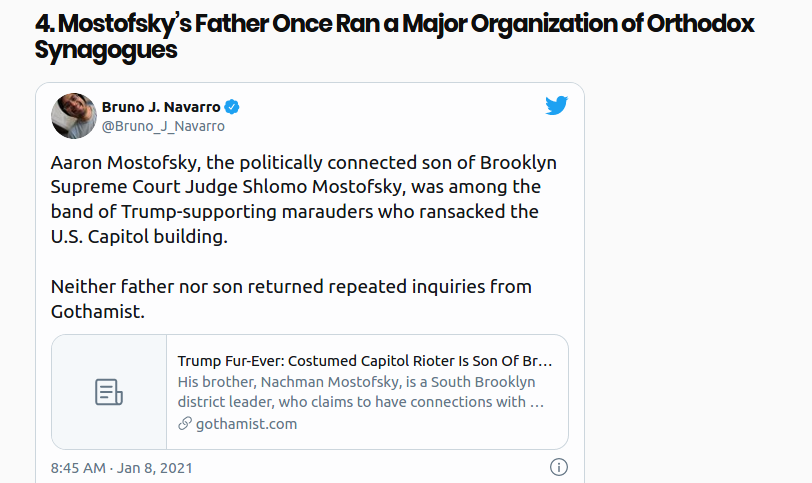Open Bruno J. Navarro's profile avatar
This screenshot has width=812, height=483.
[x=74, y=116]
